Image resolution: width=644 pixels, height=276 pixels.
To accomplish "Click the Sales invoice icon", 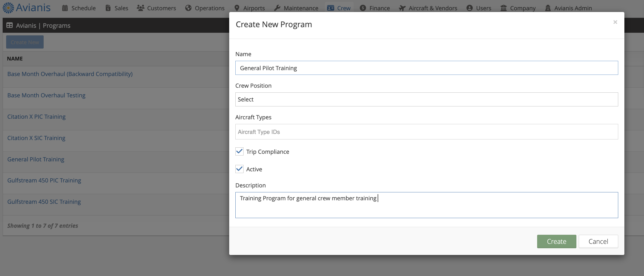I will point(108,8).
